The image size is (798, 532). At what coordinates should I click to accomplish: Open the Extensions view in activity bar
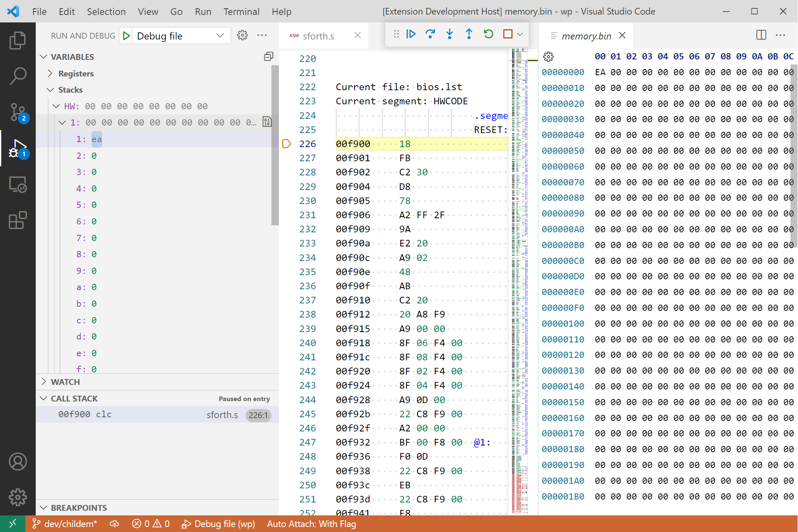coord(17,220)
